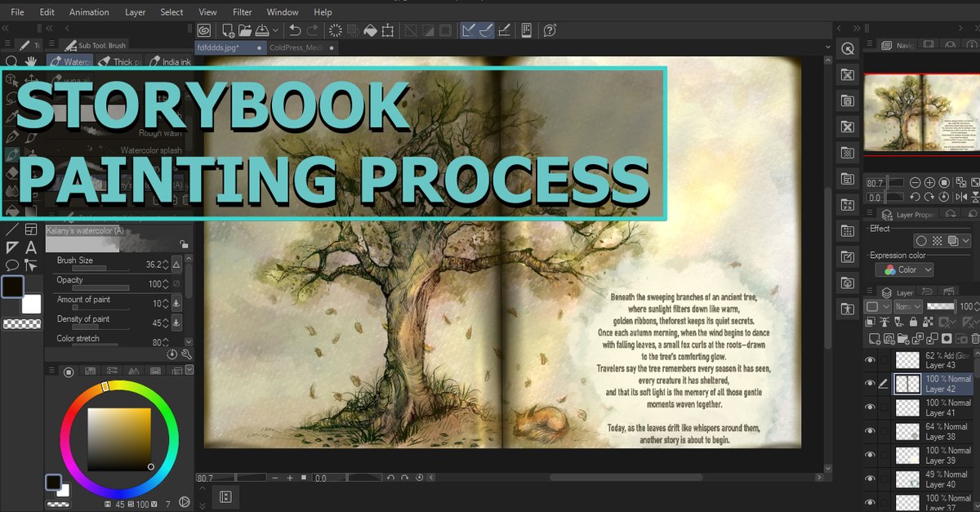The image size is (980, 512).
Task: Select the Text tool (A)
Action: click(x=31, y=247)
